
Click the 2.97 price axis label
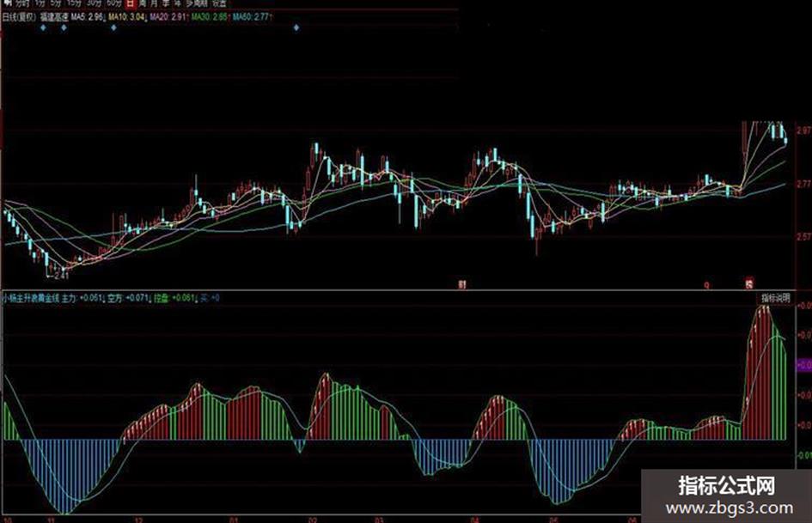[804, 130]
